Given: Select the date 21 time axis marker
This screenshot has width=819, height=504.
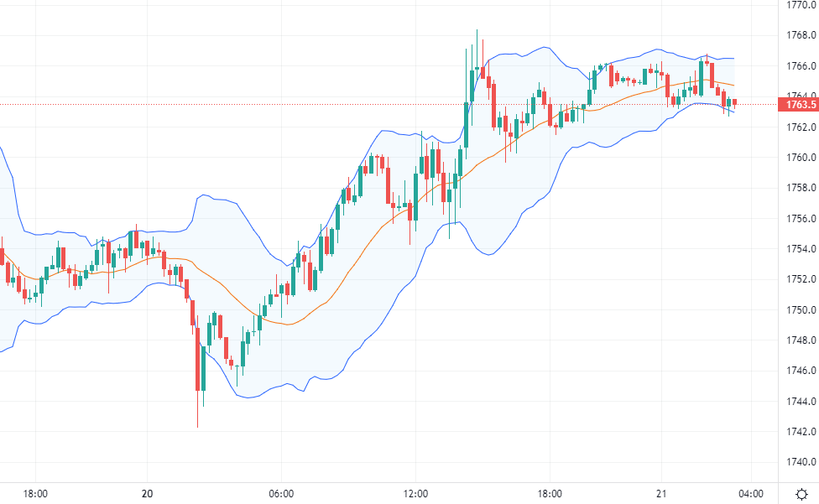Looking at the screenshot, I should click(x=662, y=493).
